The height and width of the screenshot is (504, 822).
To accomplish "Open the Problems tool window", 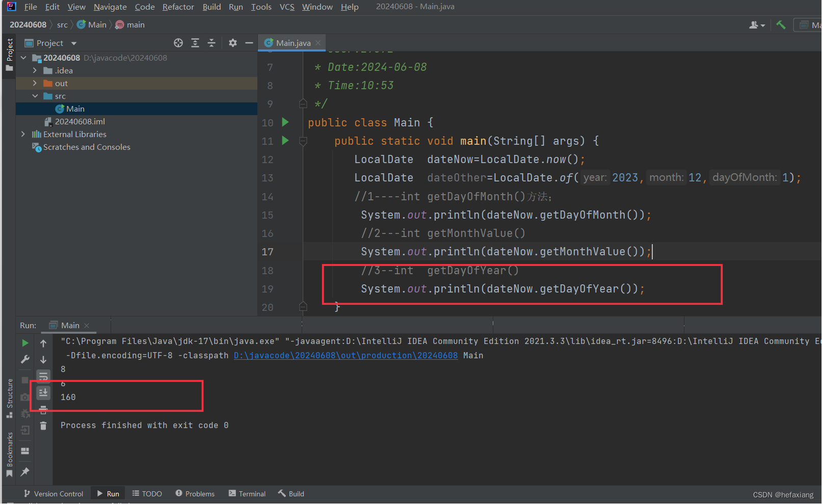I will click(x=195, y=494).
